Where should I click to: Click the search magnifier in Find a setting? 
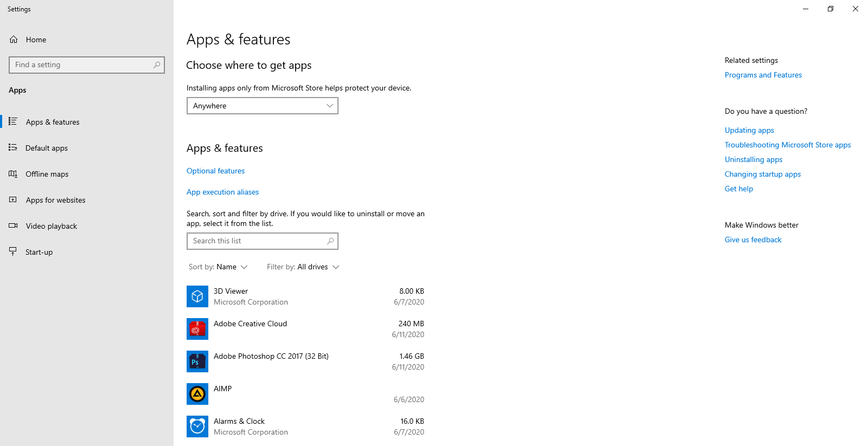pos(157,65)
